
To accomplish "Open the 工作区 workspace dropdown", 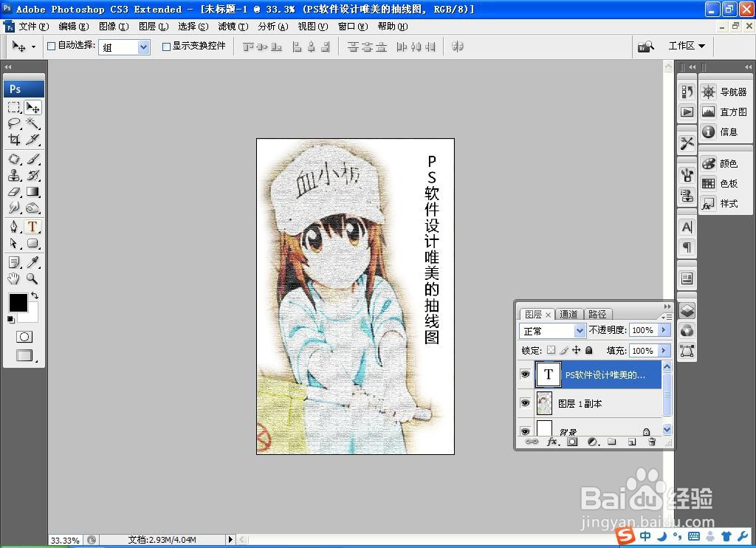I will 686,46.
